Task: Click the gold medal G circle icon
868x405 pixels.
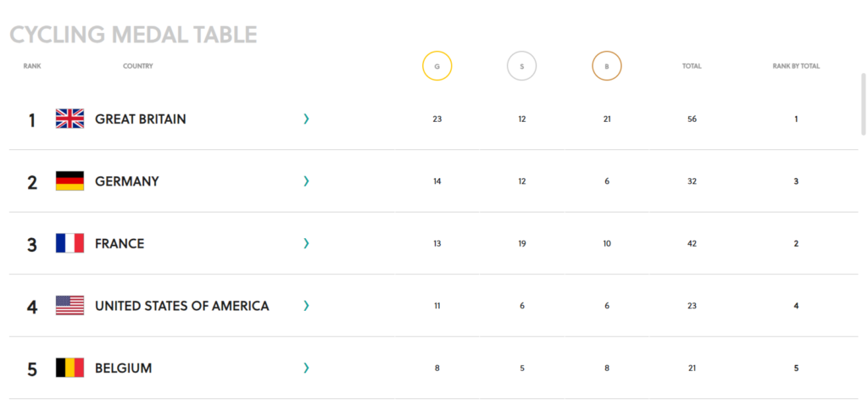Action: [437, 66]
